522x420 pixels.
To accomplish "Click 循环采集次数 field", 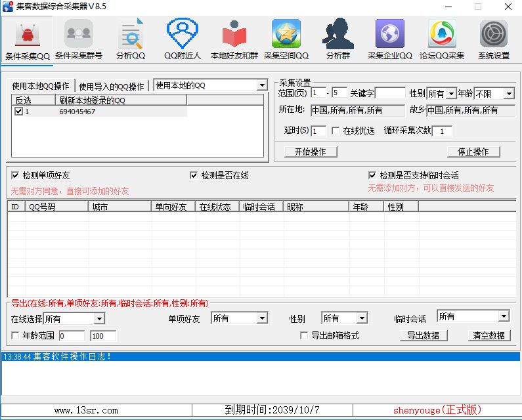I will [x=442, y=131].
